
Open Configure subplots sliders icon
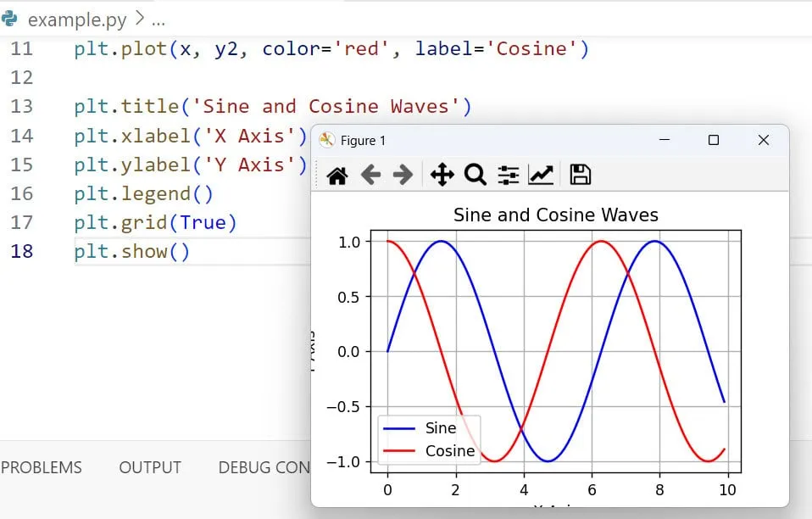click(508, 175)
